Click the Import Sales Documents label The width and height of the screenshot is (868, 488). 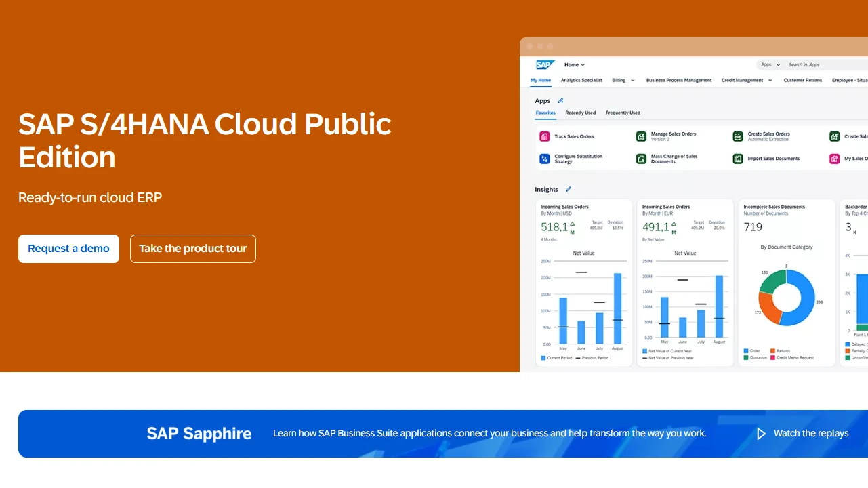click(774, 159)
